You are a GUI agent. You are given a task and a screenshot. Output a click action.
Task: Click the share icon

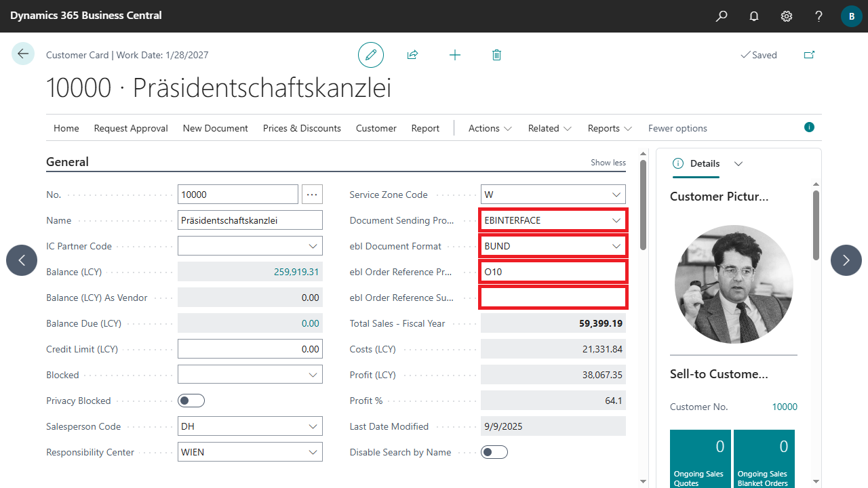(412, 55)
